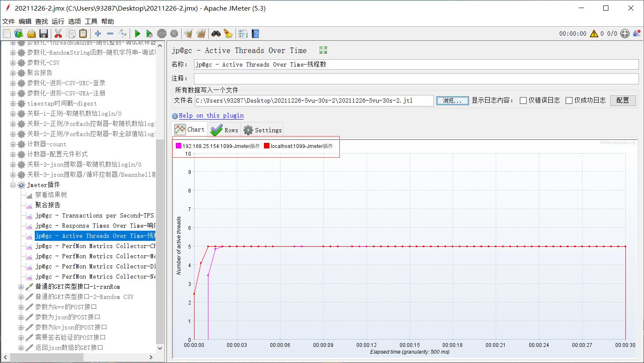
Task: Open the 查找 menu
Action: 42,21
